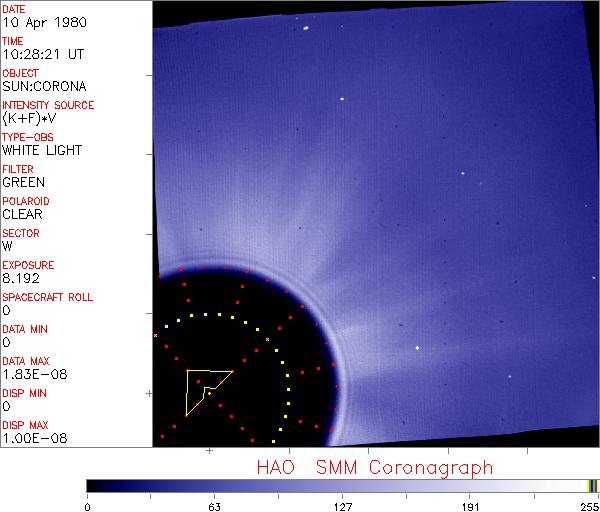Click the 63 tick label under color bar
This screenshot has width=600, height=512.
point(215,505)
